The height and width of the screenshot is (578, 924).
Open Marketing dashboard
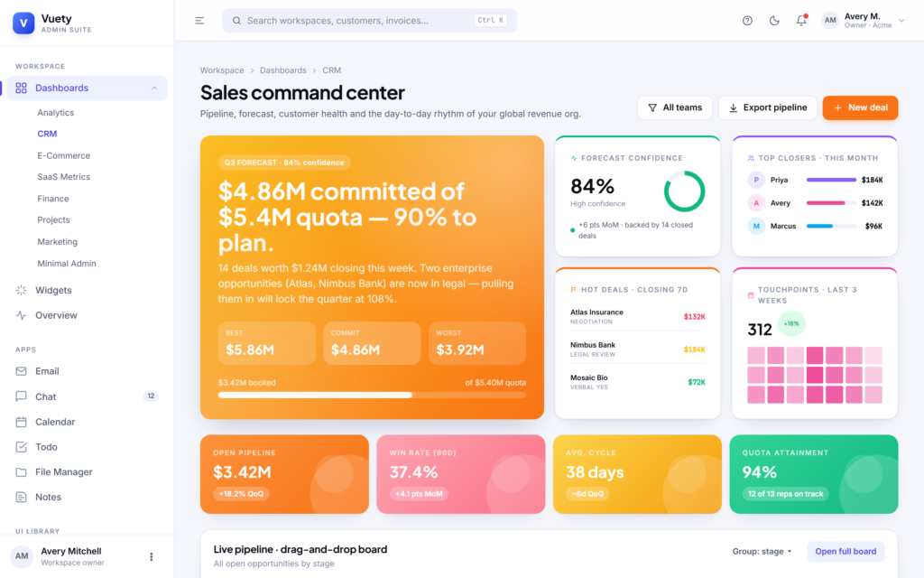pos(57,242)
